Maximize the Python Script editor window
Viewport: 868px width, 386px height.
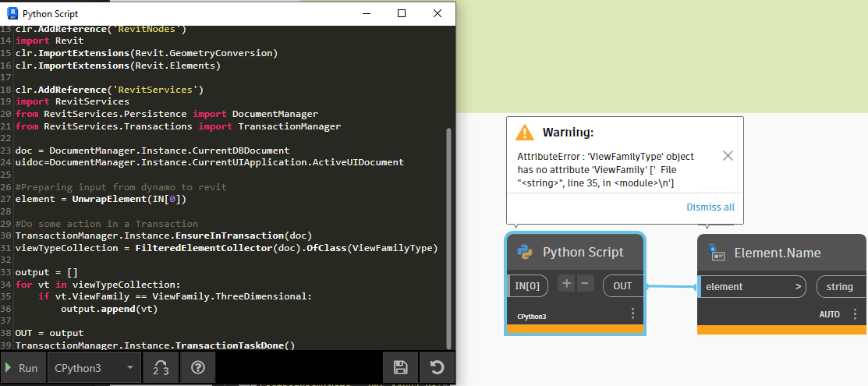(402, 13)
